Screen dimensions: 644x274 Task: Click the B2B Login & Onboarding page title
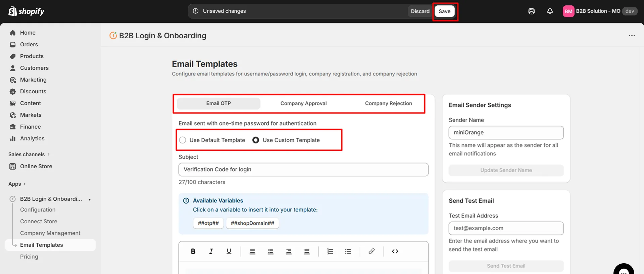[162, 36]
